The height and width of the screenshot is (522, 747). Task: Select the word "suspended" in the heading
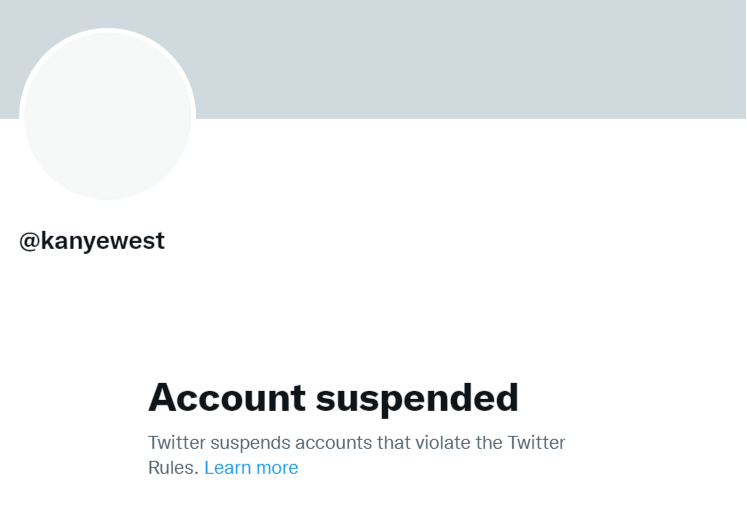pos(417,397)
